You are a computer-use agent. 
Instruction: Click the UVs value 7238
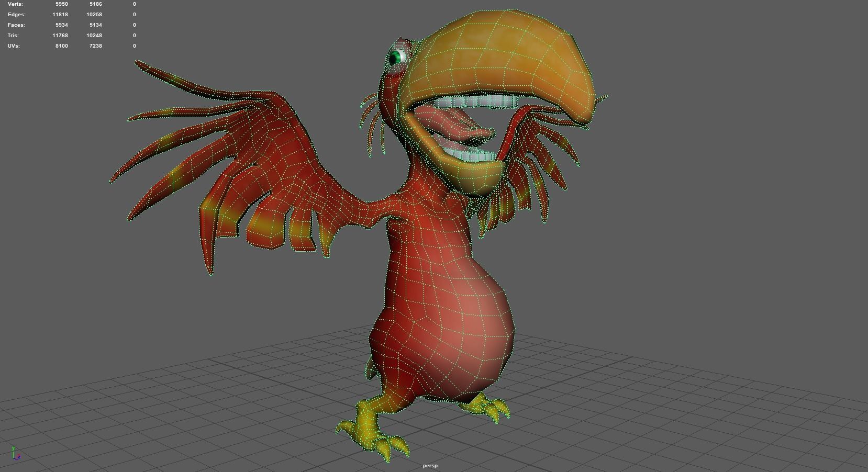tap(95, 46)
